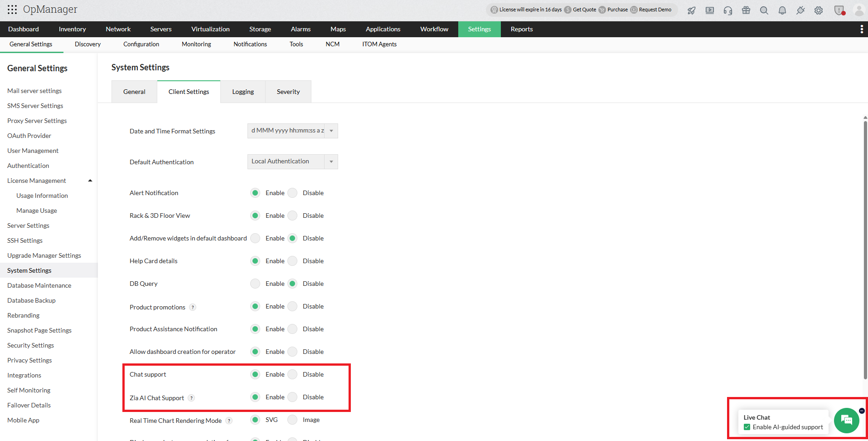Open the Alarms menu
The height and width of the screenshot is (441, 868).
click(301, 29)
